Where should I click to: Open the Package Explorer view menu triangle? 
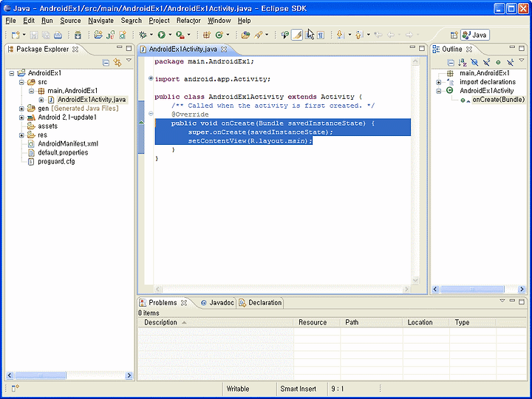coord(129,60)
